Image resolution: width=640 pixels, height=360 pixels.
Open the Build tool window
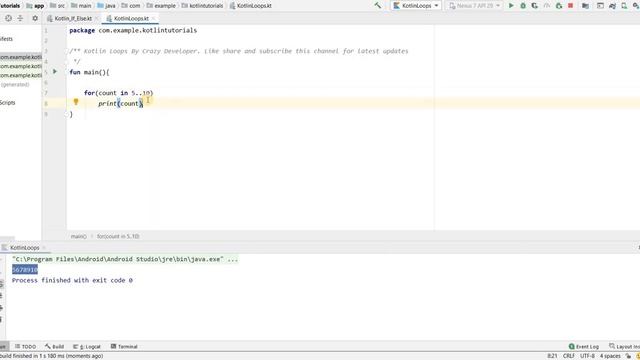point(54,347)
